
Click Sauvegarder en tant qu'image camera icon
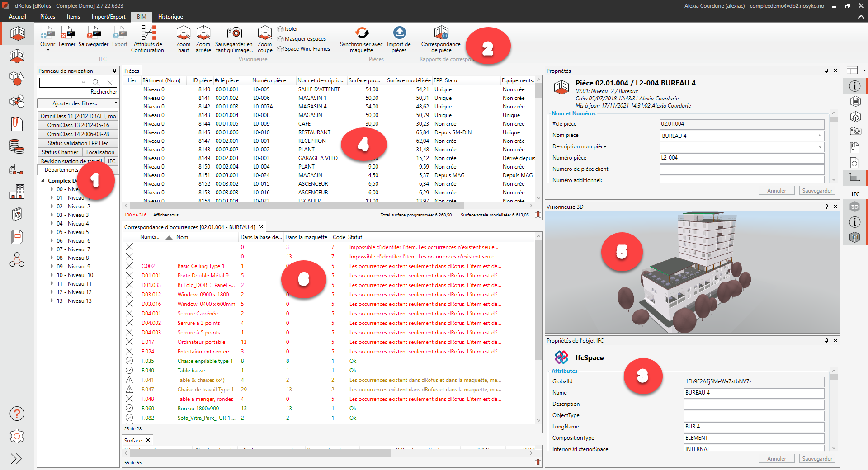(234, 33)
